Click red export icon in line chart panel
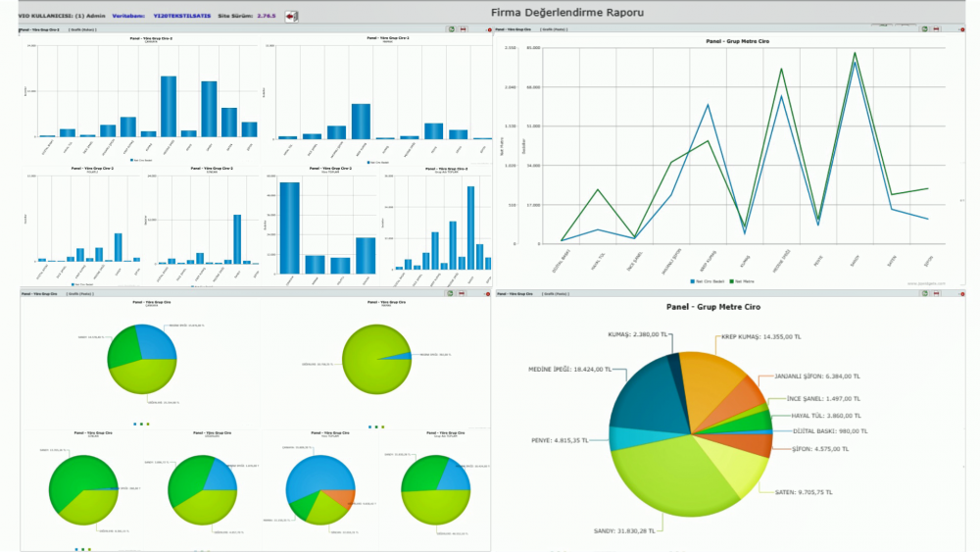 coord(936,30)
